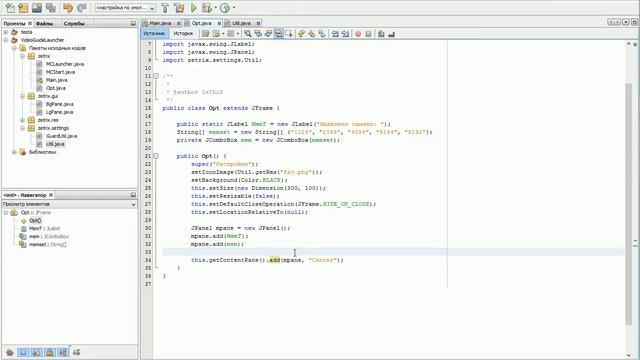Select memset String[] in Navigator
This screenshot has width=640, height=360.
pos(47,244)
